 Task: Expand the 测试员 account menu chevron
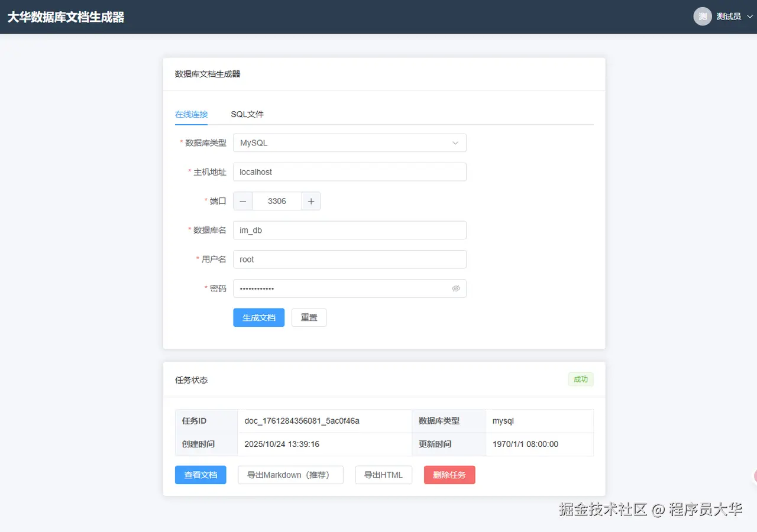[x=750, y=16]
